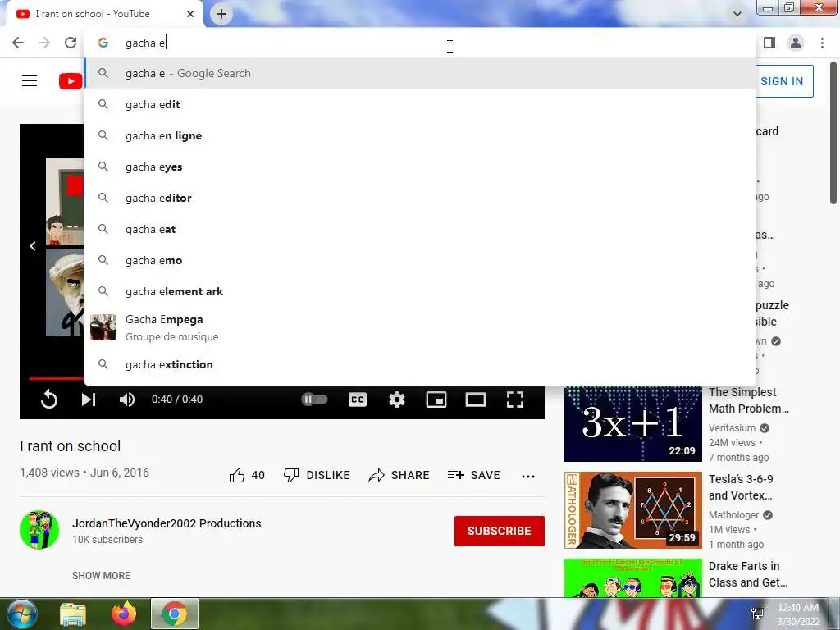
Task: Open the network icon in the system tray
Action: tap(757, 614)
